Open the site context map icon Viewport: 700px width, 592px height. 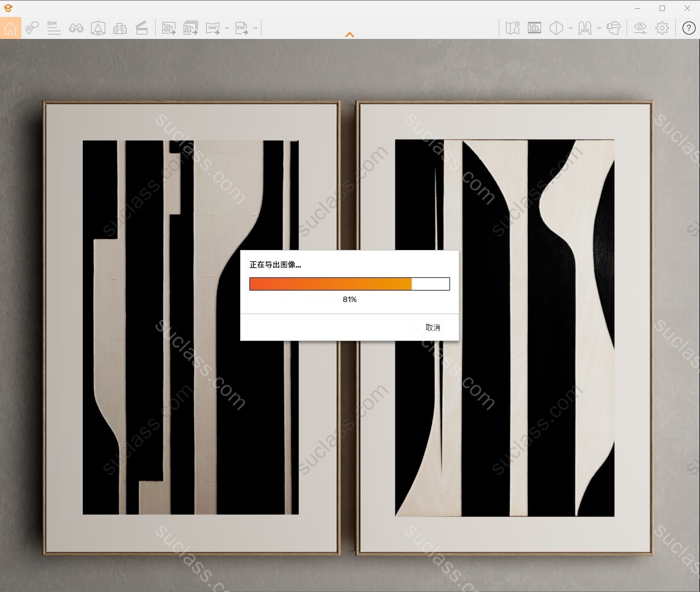513,28
